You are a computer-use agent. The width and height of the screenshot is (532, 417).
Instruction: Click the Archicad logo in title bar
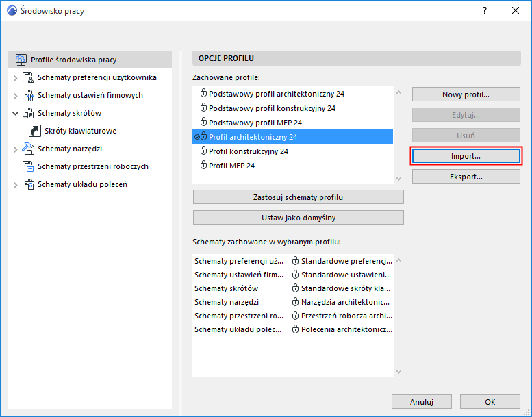[12, 10]
